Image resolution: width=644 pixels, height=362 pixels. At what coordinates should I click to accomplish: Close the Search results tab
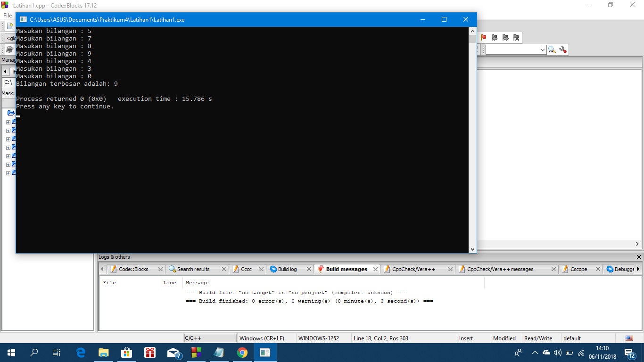(225, 269)
